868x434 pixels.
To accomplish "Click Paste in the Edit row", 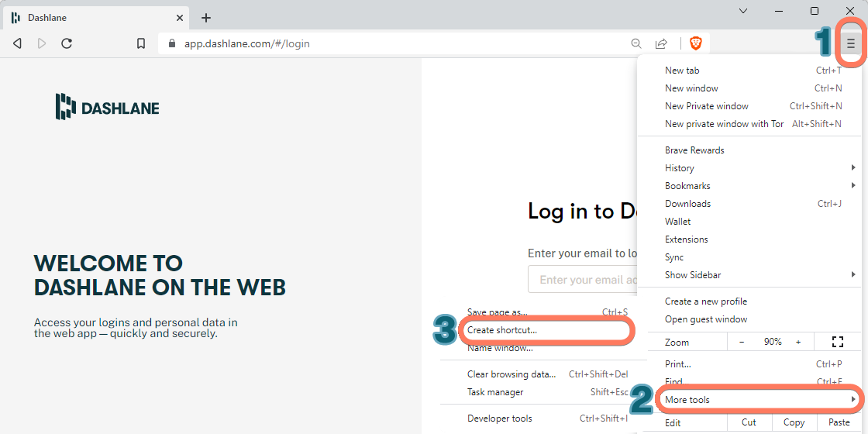I will pos(839,422).
